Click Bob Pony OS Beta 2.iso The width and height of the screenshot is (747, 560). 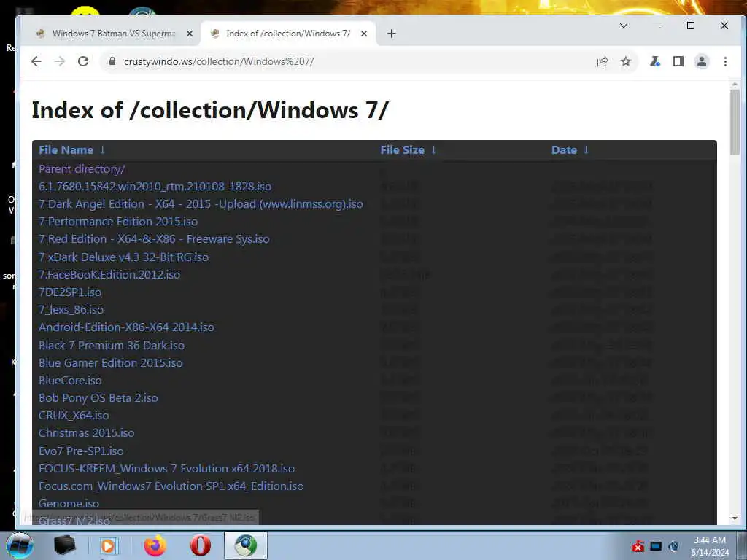(x=98, y=398)
